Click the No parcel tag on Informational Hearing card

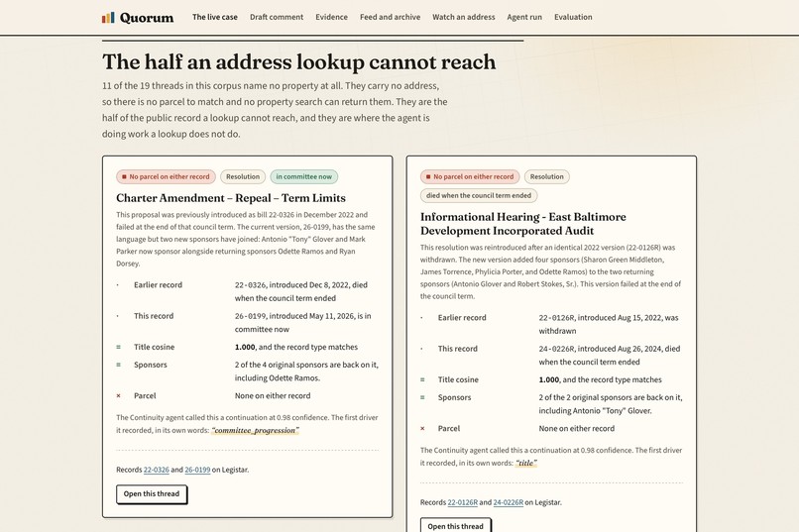(470, 176)
